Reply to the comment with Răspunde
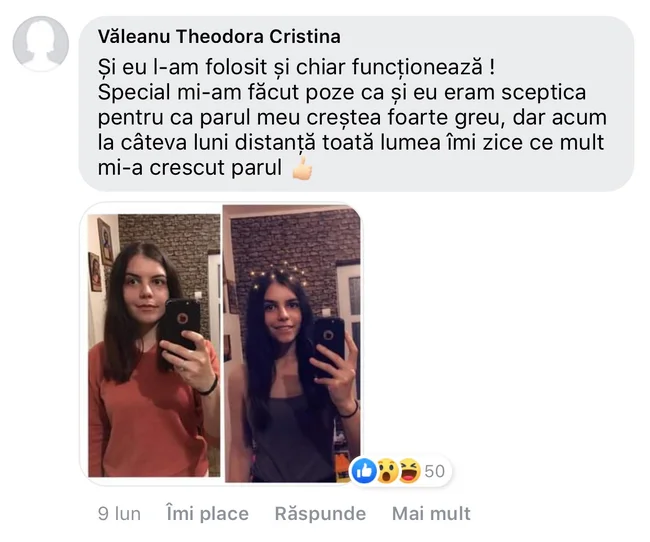The height and width of the screenshot is (542, 650). pos(320,514)
